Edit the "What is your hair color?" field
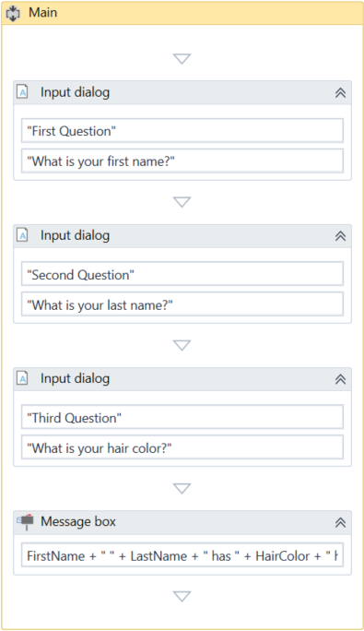 coord(182,447)
